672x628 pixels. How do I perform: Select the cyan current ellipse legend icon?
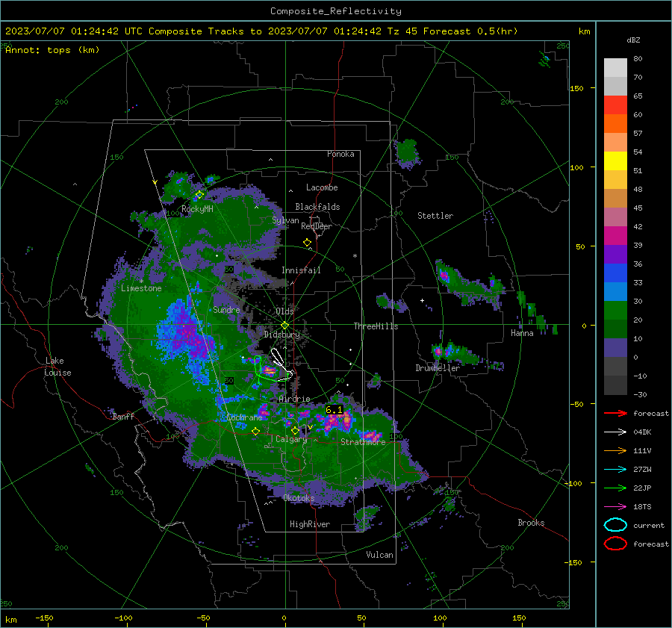(615, 525)
